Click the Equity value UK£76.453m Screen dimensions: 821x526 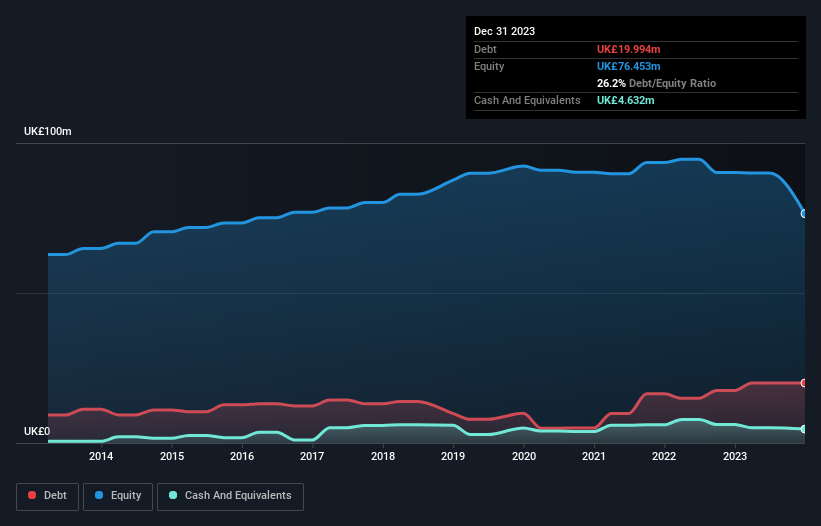[628, 66]
